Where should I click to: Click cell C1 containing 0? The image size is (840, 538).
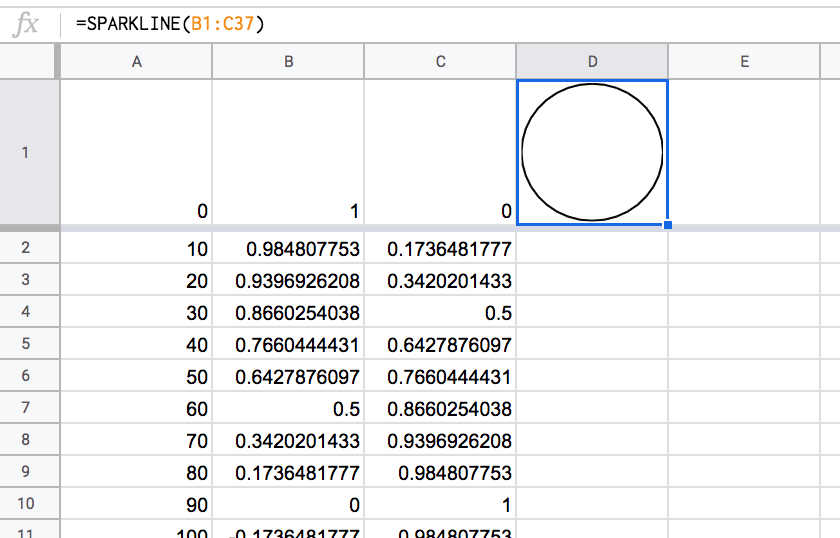[440, 152]
